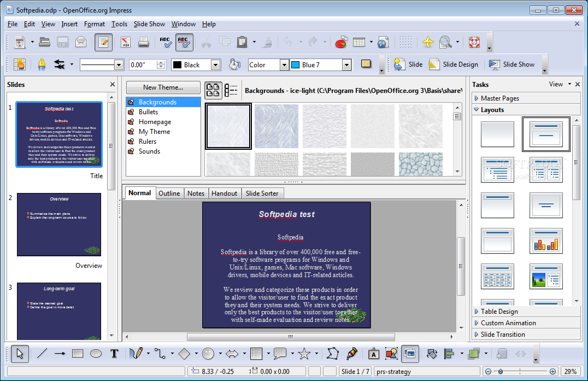Expand the Slide Transition section
The image size is (588, 381).
tap(526, 335)
